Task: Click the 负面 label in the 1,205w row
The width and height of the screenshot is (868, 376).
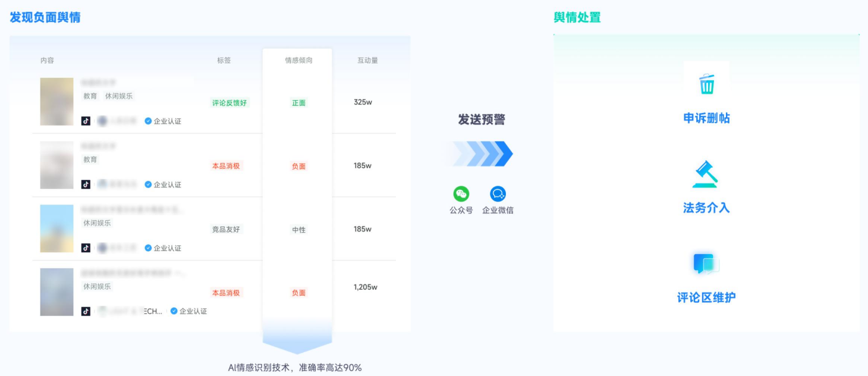Action: pos(298,293)
